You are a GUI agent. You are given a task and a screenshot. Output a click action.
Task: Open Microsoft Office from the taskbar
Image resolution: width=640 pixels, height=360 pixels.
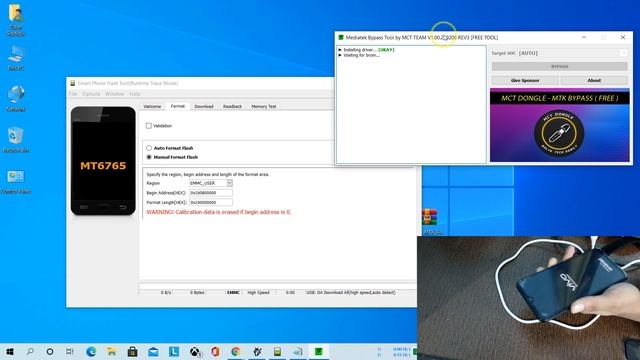pyautogui.click(x=215, y=351)
